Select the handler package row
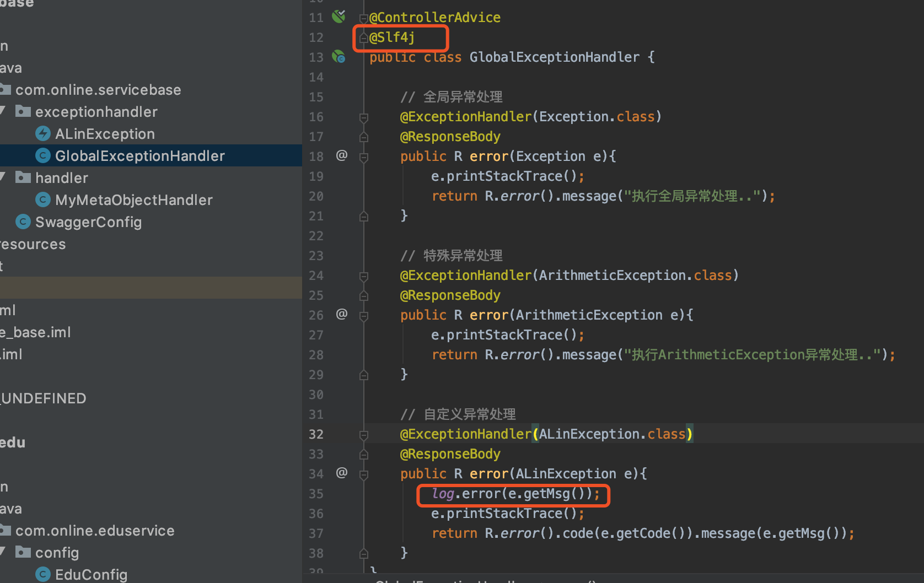924x583 pixels. click(151, 177)
